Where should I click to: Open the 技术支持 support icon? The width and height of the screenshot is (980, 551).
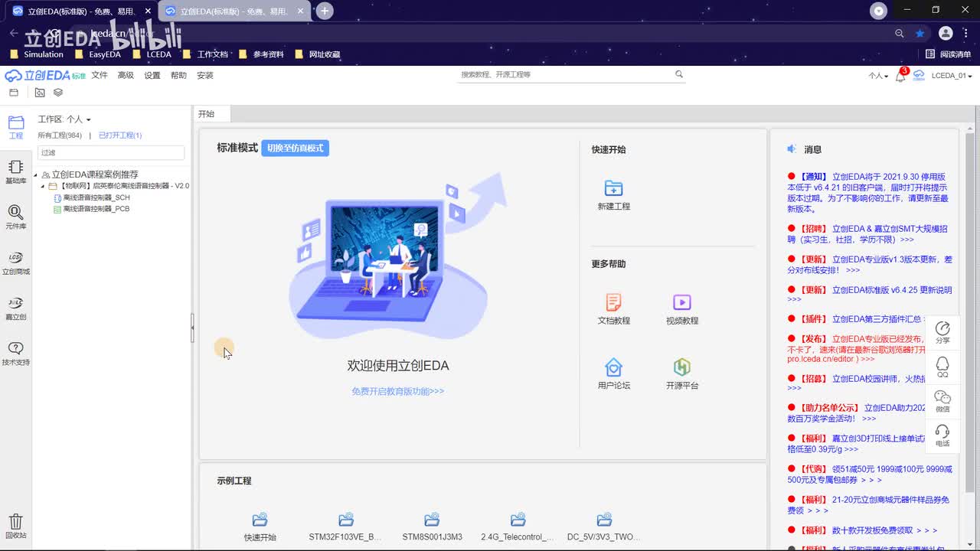click(x=15, y=353)
